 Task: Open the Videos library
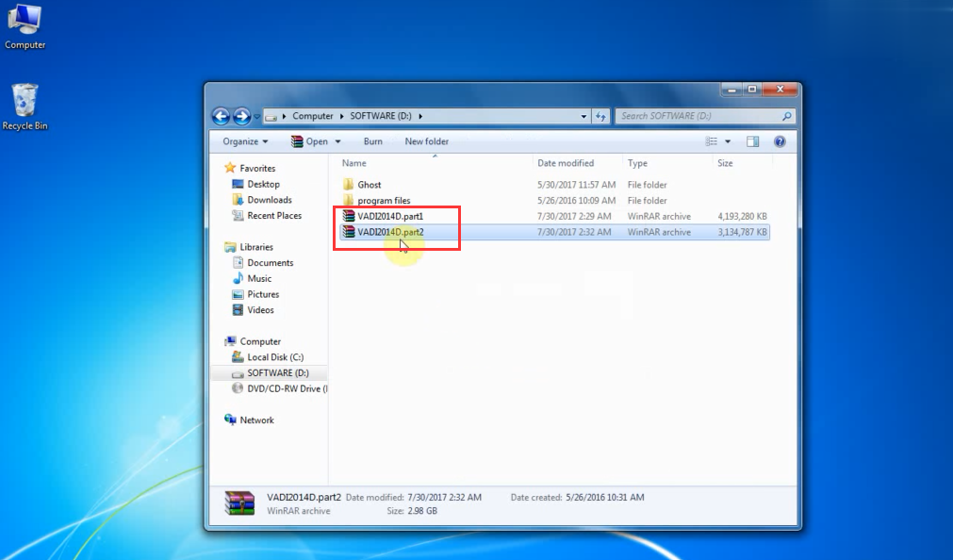coord(260,311)
